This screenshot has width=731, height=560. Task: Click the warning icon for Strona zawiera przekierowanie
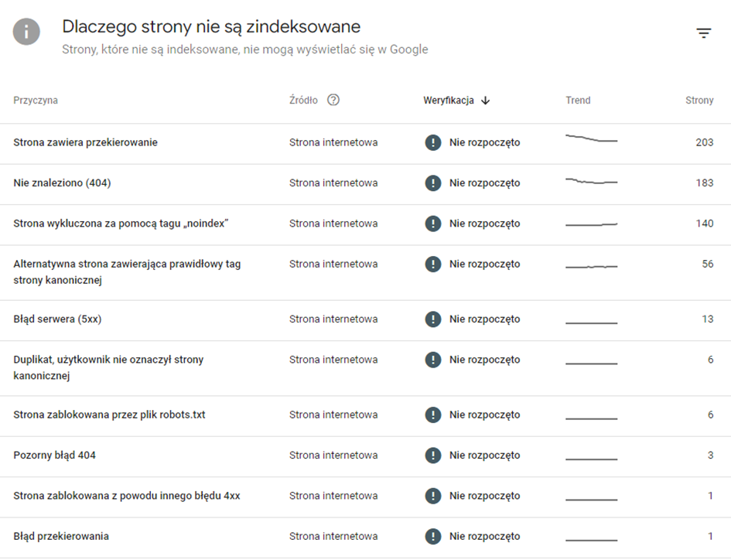433,142
